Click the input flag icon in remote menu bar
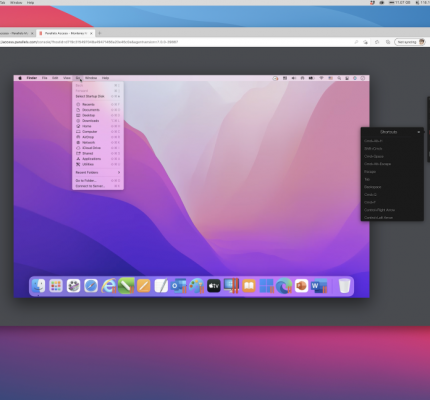The image size is (430, 400). tap(330, 78)
